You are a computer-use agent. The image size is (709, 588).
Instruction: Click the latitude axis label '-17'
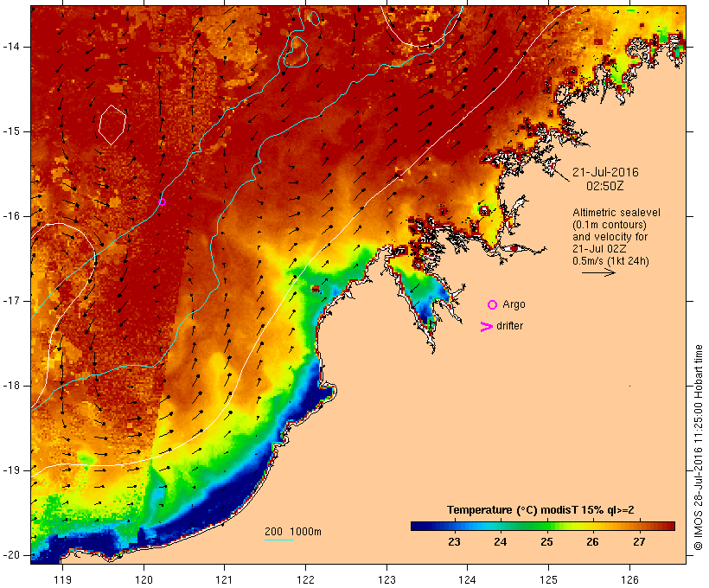pyautogui.click(x=11, y=301)
